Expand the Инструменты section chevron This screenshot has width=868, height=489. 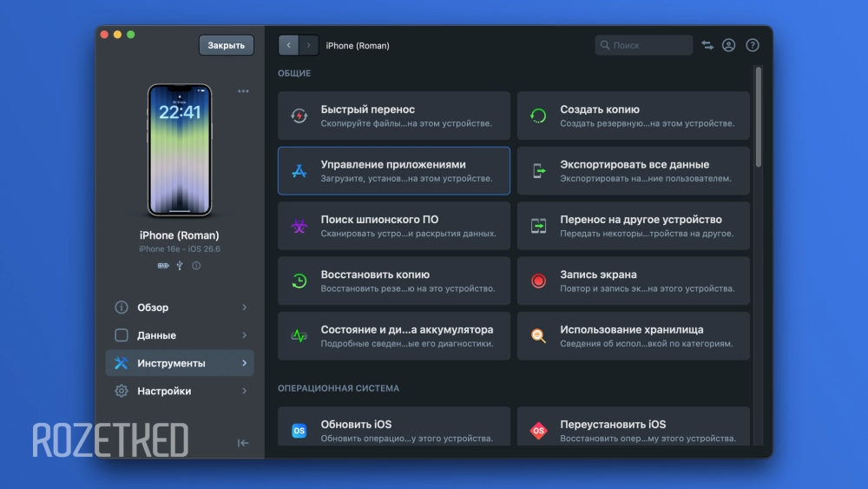[x=244, y=363]
